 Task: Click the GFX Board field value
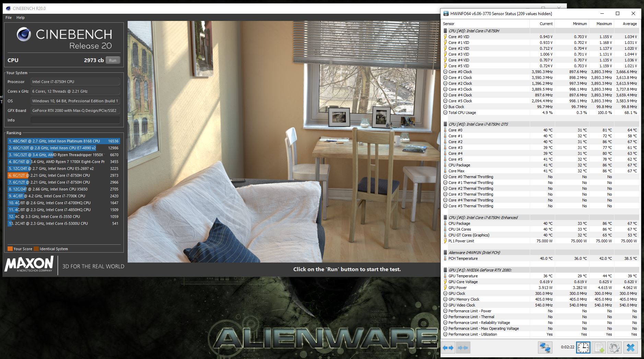75,111
